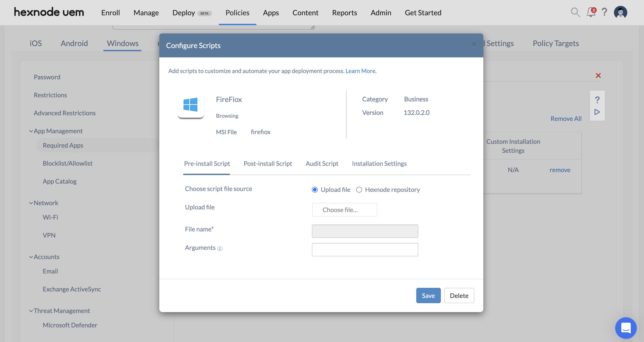Switch to the Android platform tab

[x=74, y=43]
